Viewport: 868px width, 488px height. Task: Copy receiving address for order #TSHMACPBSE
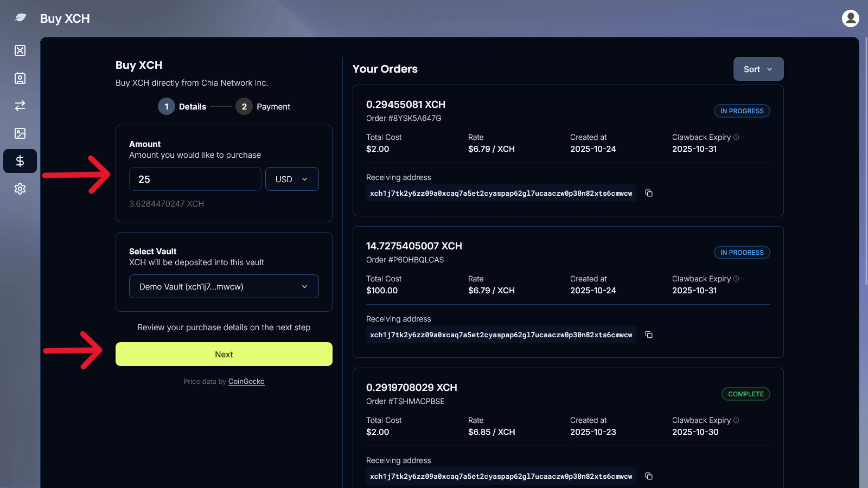pyautogui.click(x=648, y=476)
